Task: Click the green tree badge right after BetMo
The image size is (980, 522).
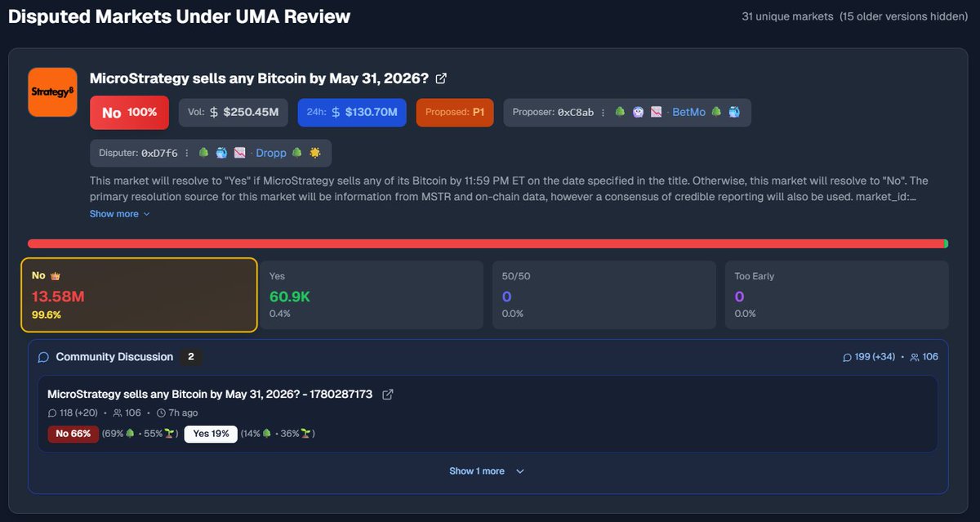Action: pos(716,112)
